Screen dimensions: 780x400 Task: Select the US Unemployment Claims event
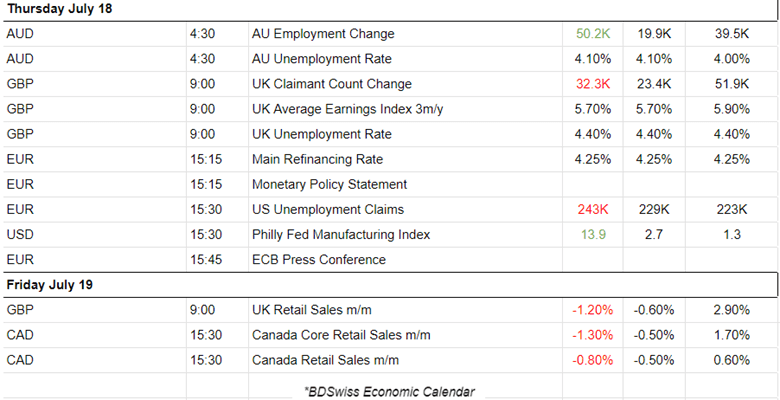327,209
